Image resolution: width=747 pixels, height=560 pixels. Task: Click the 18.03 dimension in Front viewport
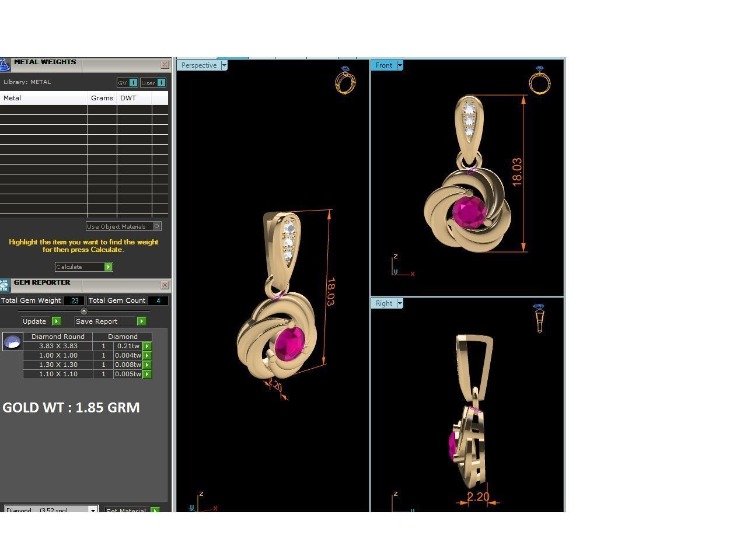(x=517, y=172)
